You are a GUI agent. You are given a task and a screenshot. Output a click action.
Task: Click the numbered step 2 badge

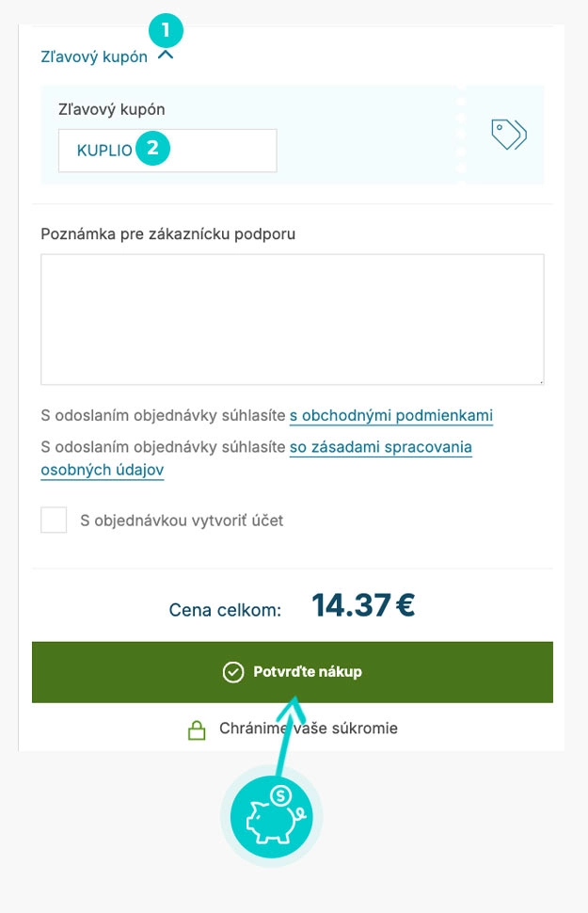[152, 149]
